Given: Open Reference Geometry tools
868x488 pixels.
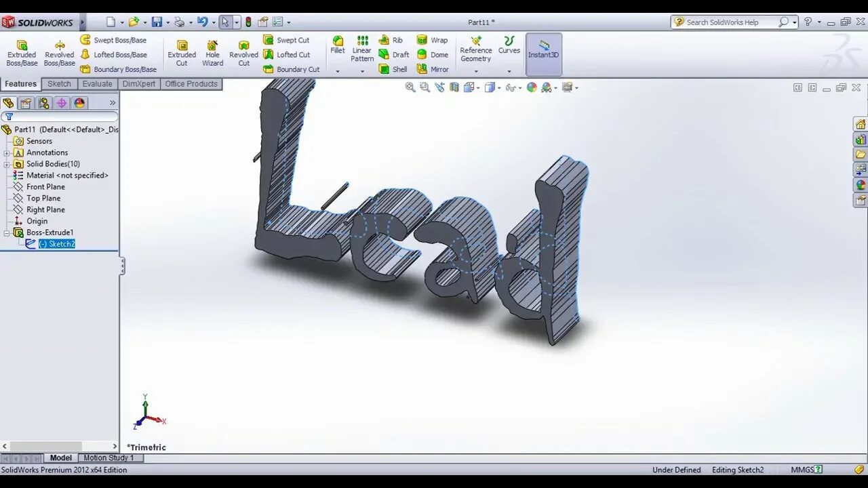Looking at the screenshot, I should (x=476, y=49).
